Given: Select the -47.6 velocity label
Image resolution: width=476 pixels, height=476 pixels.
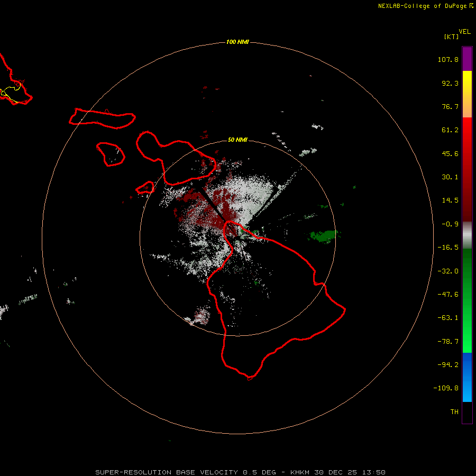Looking at the screenshot, I should pos(448,295).
